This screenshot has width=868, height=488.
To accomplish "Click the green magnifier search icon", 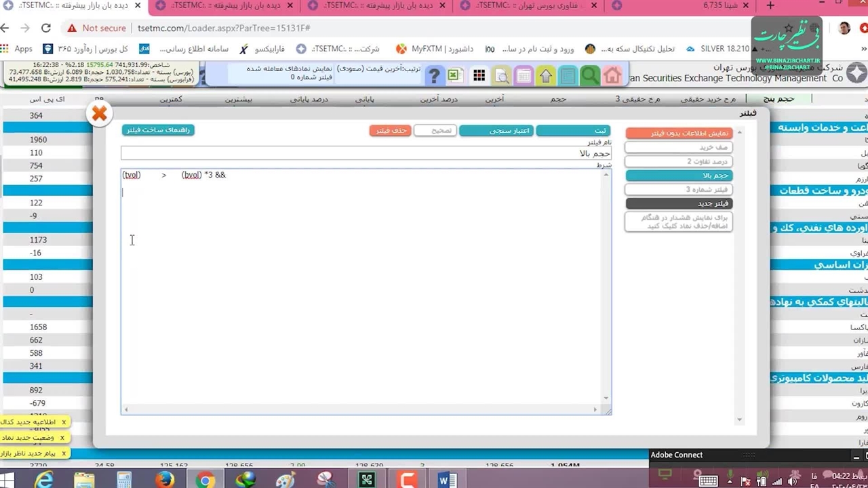I will (589, 75).
